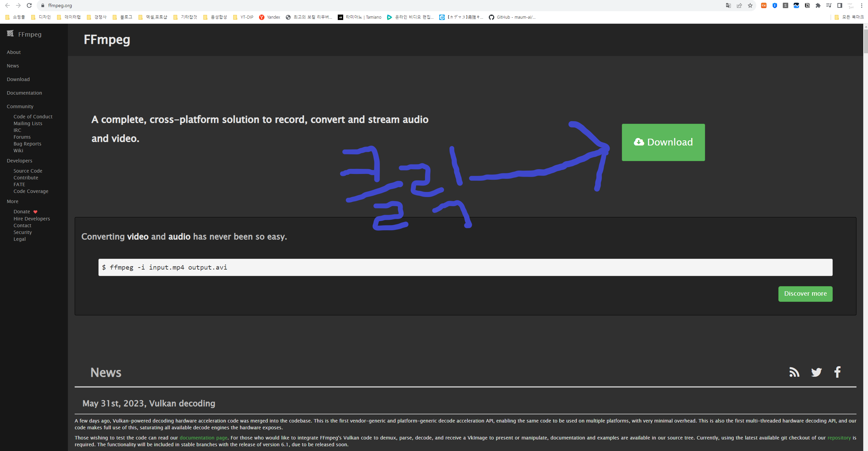Open the Yandex bookmark
Screen dimensions: 868x451
coord(270,17)
